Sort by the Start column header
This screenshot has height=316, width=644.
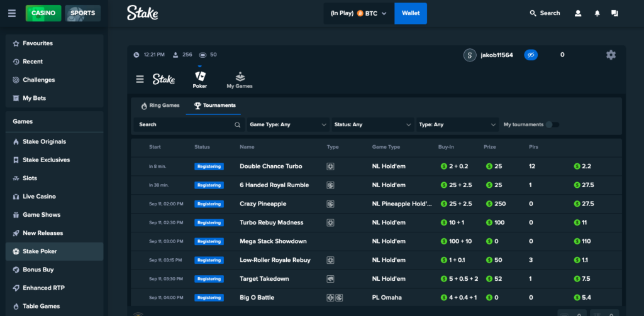tap(155, 147)
